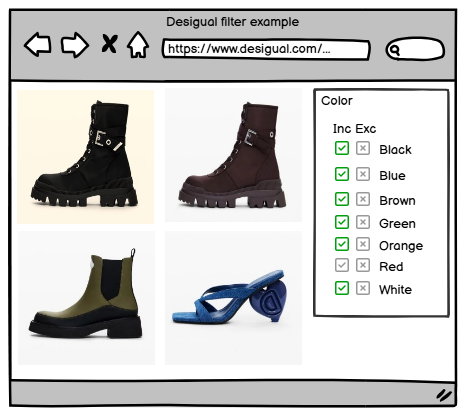This screenshot has height=420, width=468.
Task: Uncheck the Include checkbox for Black
Action: [x=342, y=148]
